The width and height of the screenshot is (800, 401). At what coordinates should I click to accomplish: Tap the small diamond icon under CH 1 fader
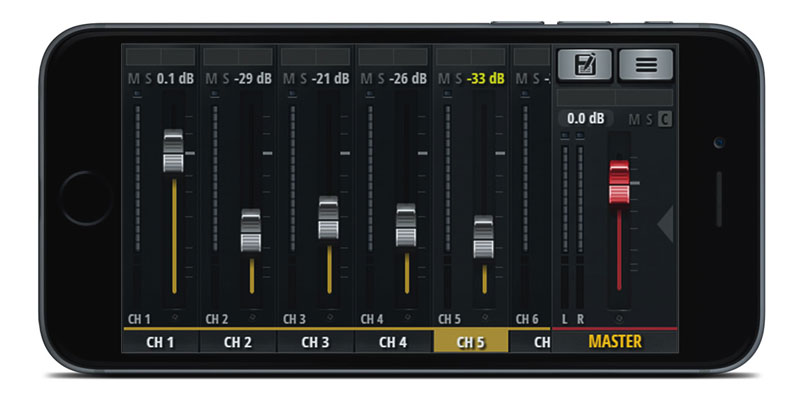click(174, 317)
